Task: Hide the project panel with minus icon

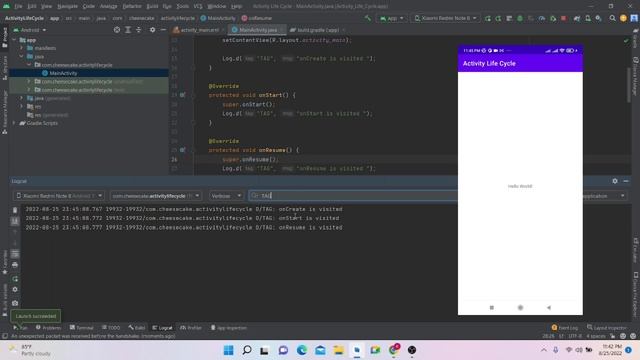Action: point(163,30)
